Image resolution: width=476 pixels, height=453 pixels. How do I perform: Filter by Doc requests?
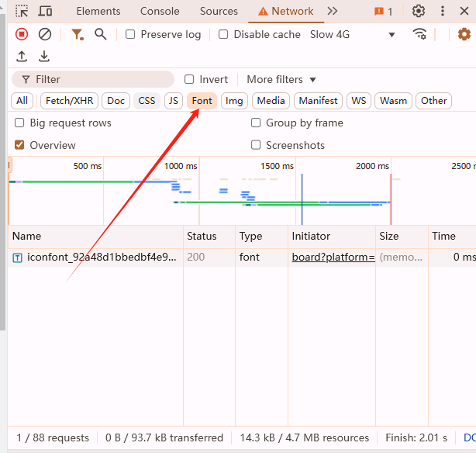click(x=116, y=101)
